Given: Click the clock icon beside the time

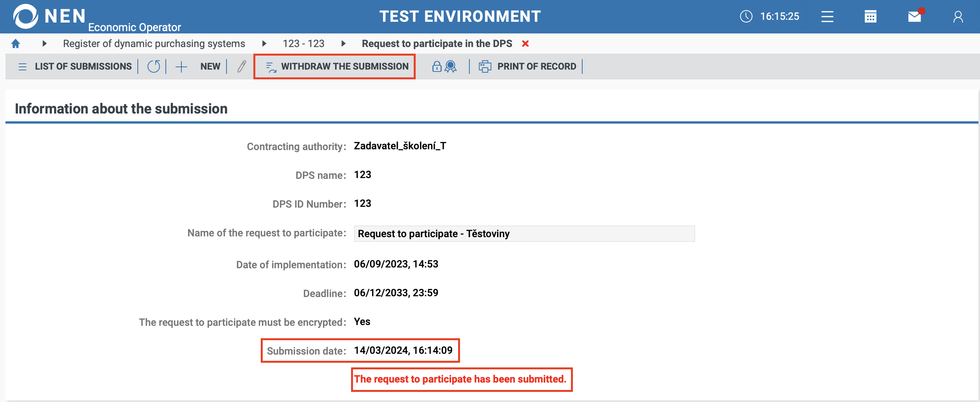Looking at the screenshot, I should [x=746, y=16].
